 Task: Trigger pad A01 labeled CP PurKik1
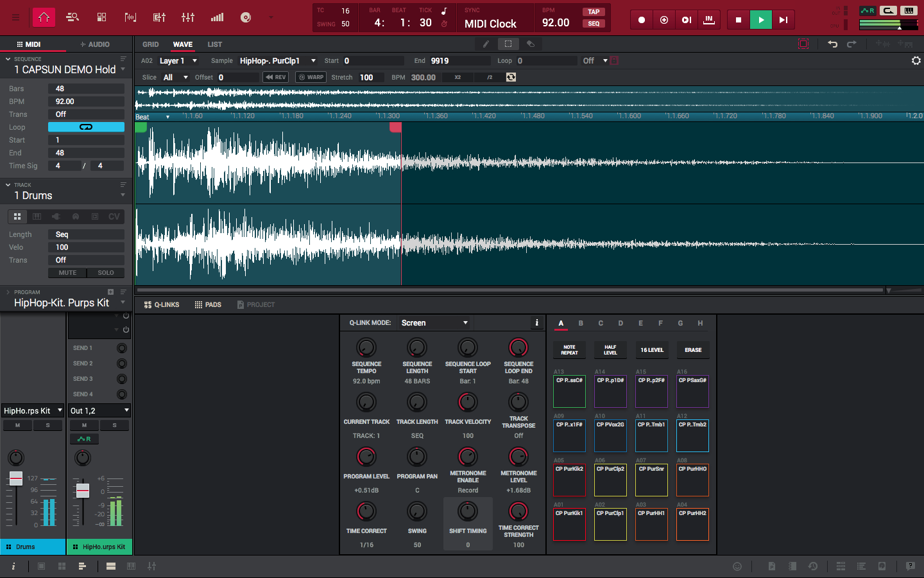tap(569, 525)
